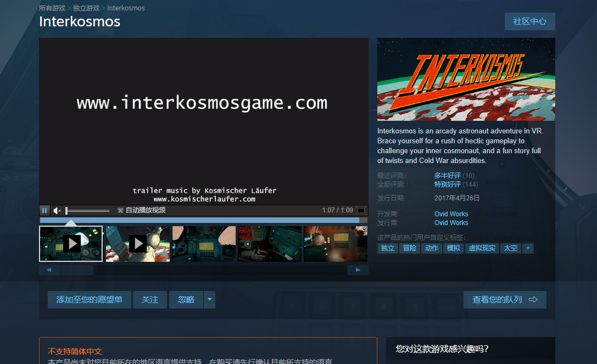597x364 pixels.
Task: Open developer Ovid Works link
Action: click(x=451, y=214)
